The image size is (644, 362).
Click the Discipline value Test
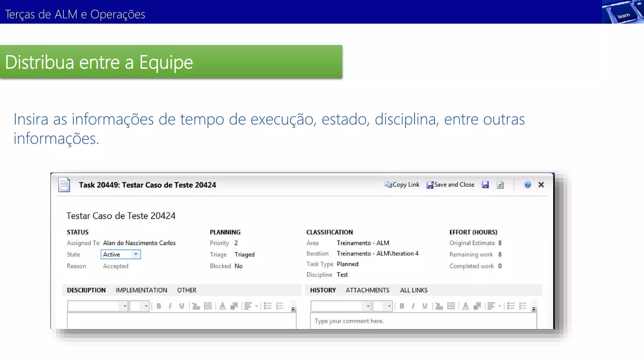pos(342,275)
